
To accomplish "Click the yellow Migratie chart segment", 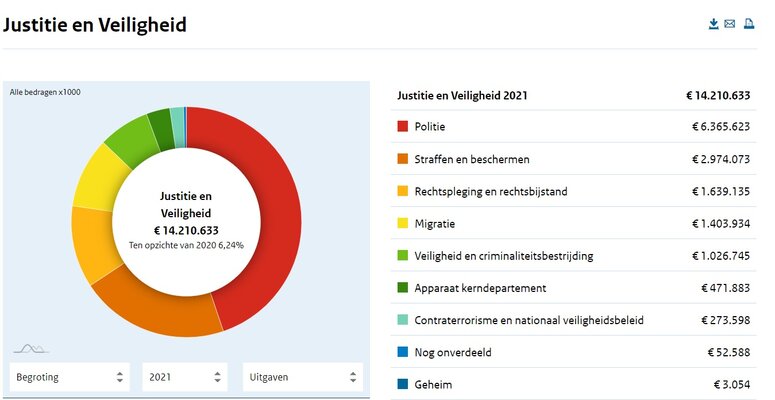I will pos(99,180).
